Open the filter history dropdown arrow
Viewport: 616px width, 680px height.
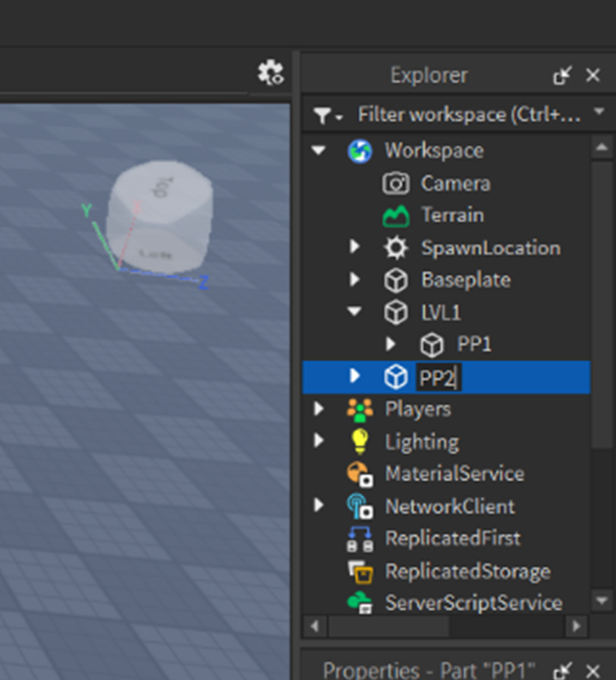tap(599, 112)
